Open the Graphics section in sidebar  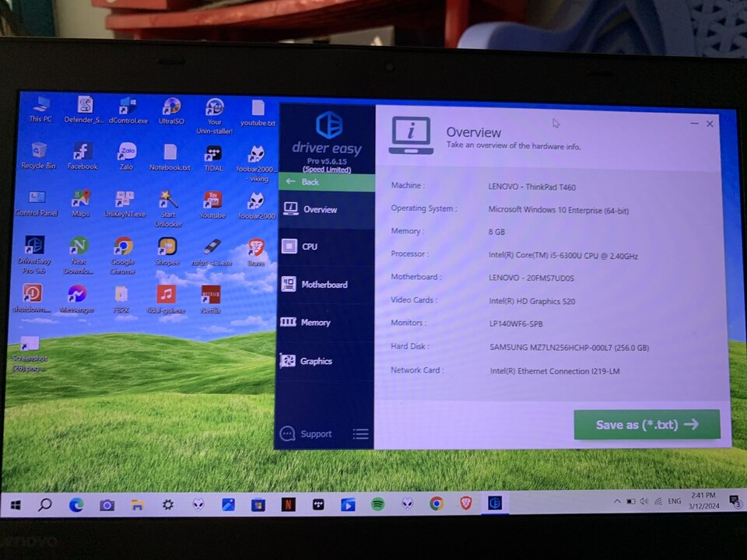pos(326,361)
